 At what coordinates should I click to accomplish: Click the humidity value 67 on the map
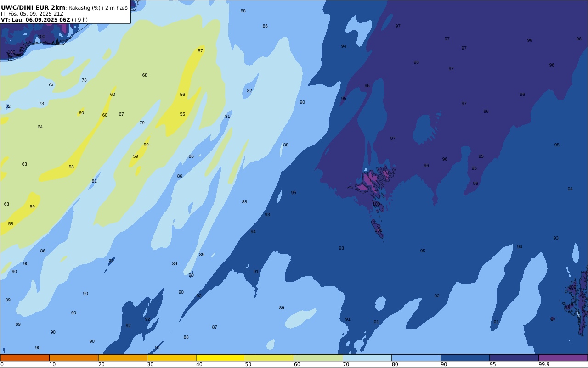(x=121, y=114)
